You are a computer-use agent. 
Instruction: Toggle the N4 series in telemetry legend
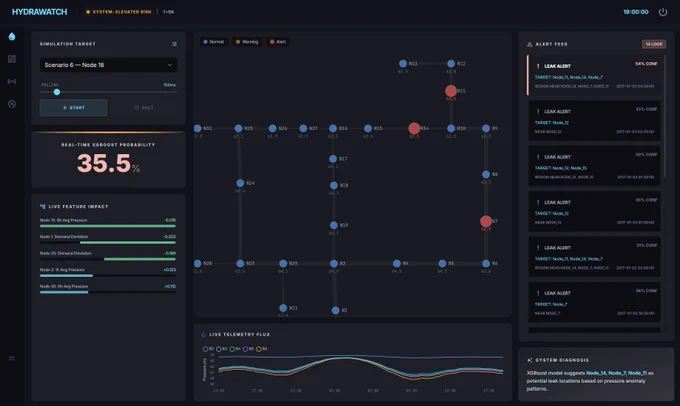(x=235, y=349)
